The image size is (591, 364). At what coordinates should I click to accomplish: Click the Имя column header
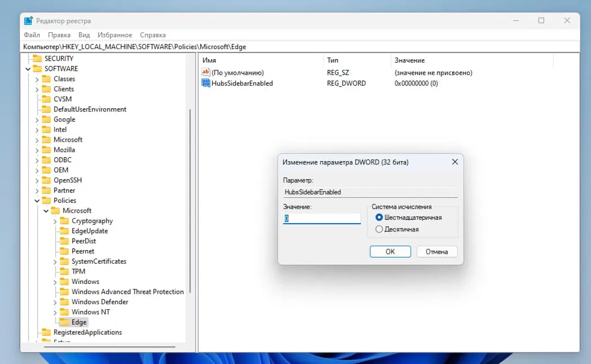[261, 60]
